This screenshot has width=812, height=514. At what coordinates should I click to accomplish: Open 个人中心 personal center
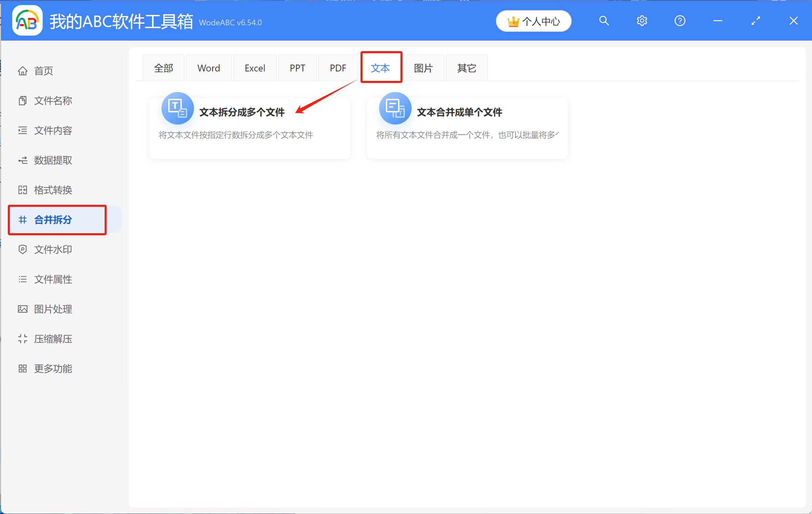(534, 21)
